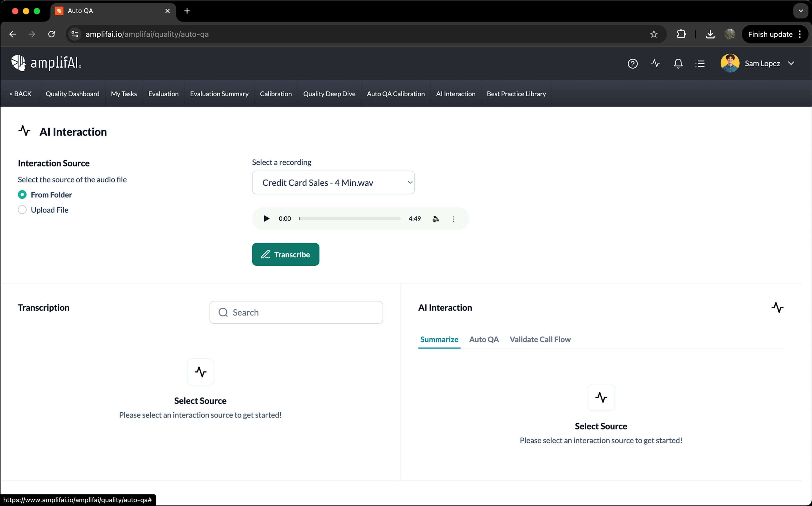
Task: Open Evaluation menu item
Action: (163, 94)
